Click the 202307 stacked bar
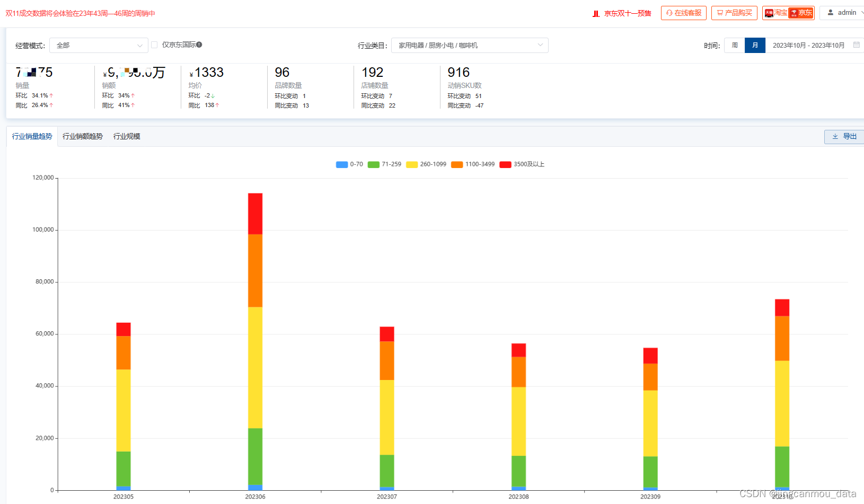This screenshot has height=504, width=864. tap(387, 409)
